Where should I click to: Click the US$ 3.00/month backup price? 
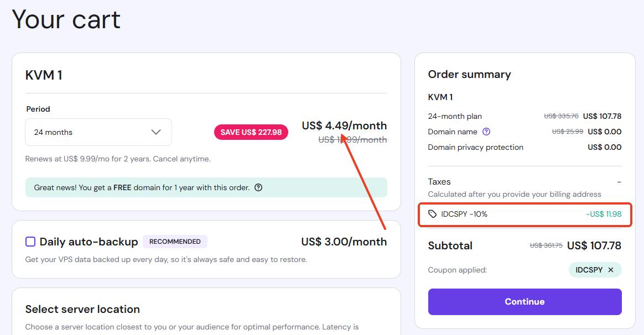click(x=344, y=242)
